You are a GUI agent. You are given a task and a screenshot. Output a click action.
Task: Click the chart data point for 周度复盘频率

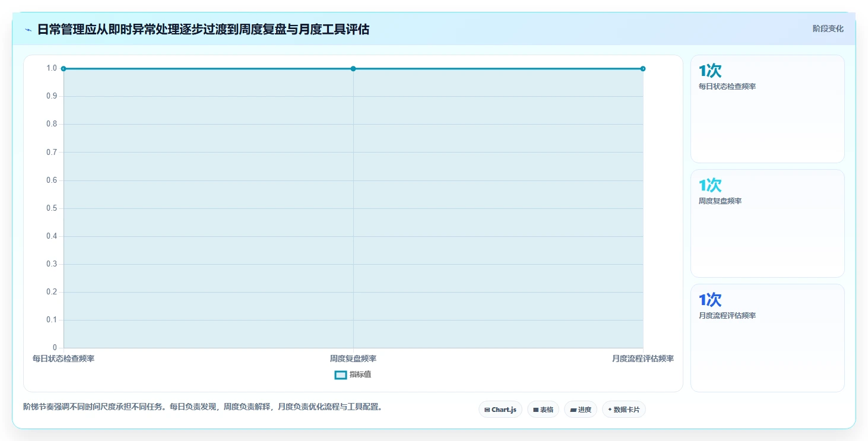tap(353, 69)
